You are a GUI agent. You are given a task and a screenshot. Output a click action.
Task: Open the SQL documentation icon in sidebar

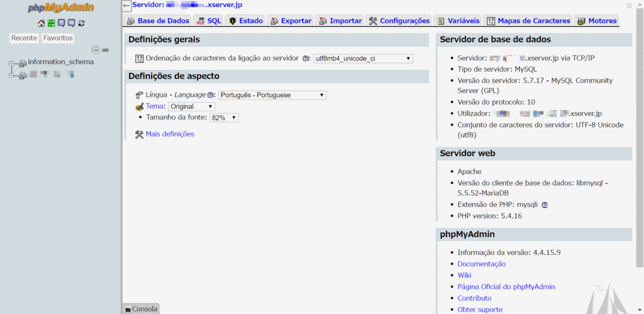tap(72, 23)
